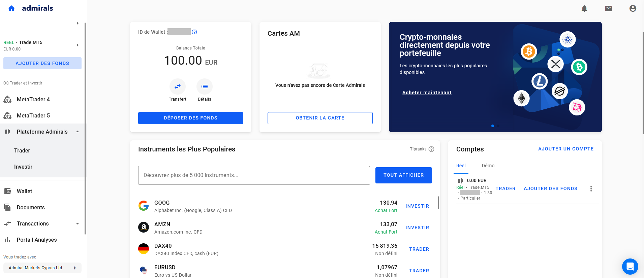The height and width of the screenshot is (278, 644).
Task: Click DÉPOSER DES FONDS button
Action: point(191,118)
